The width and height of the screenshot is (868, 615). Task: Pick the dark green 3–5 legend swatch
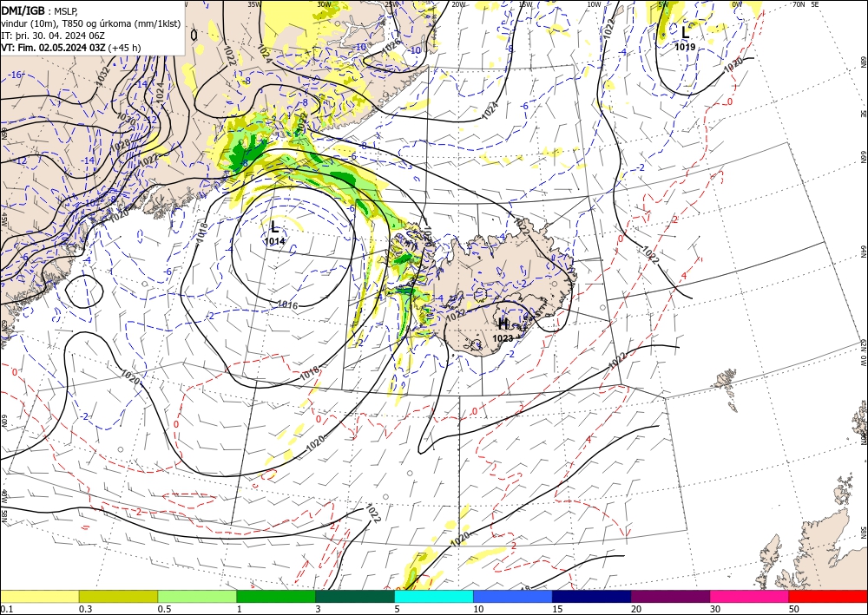pos(355,596)
